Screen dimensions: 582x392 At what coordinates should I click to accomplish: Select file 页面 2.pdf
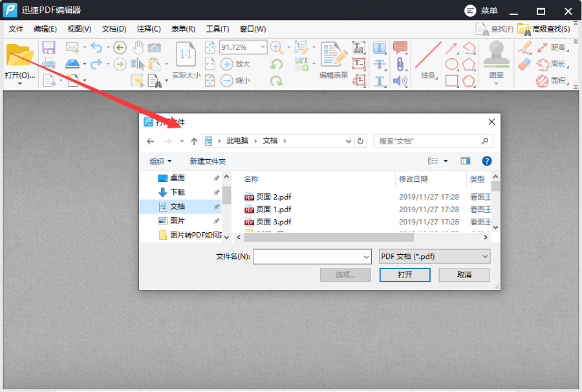268,197
